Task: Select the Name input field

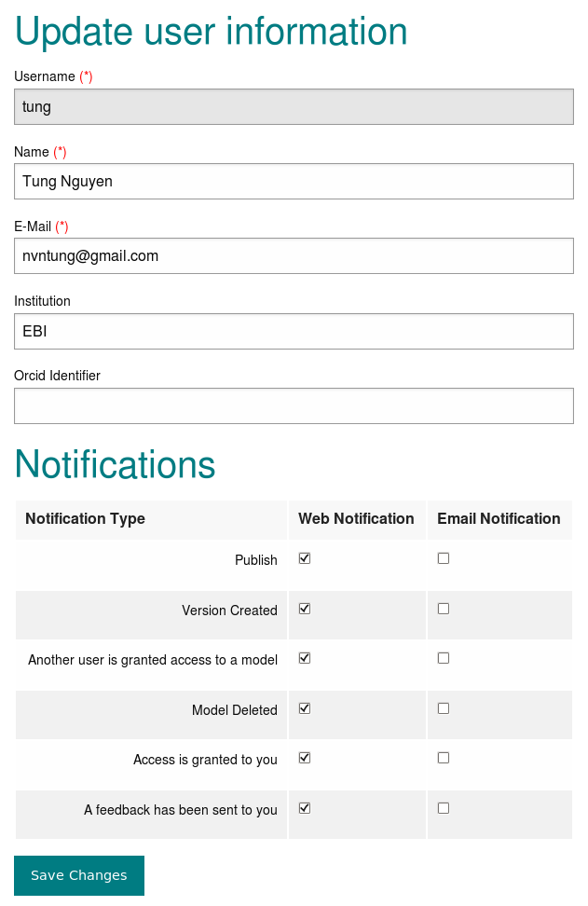Action: tap(294, 181)
